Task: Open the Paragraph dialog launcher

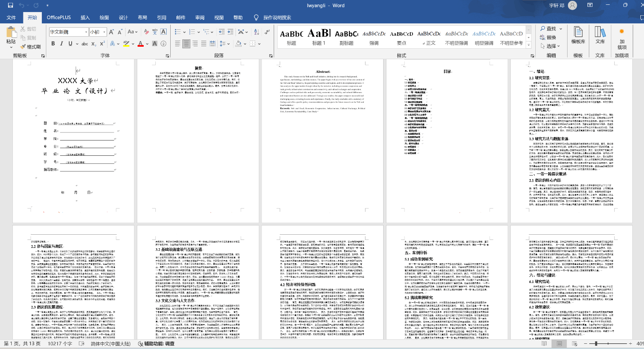Action: click(x=271, y=56)
